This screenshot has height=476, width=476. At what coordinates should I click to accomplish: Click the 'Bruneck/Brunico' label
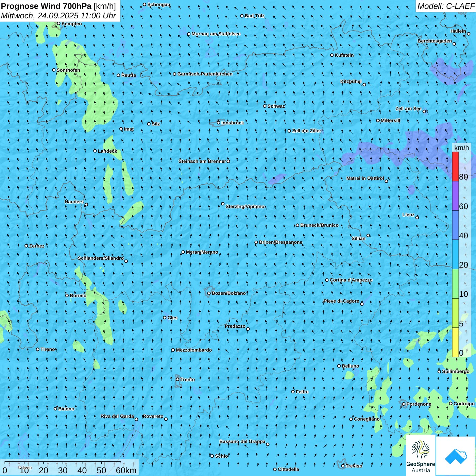tap(319, 225)
